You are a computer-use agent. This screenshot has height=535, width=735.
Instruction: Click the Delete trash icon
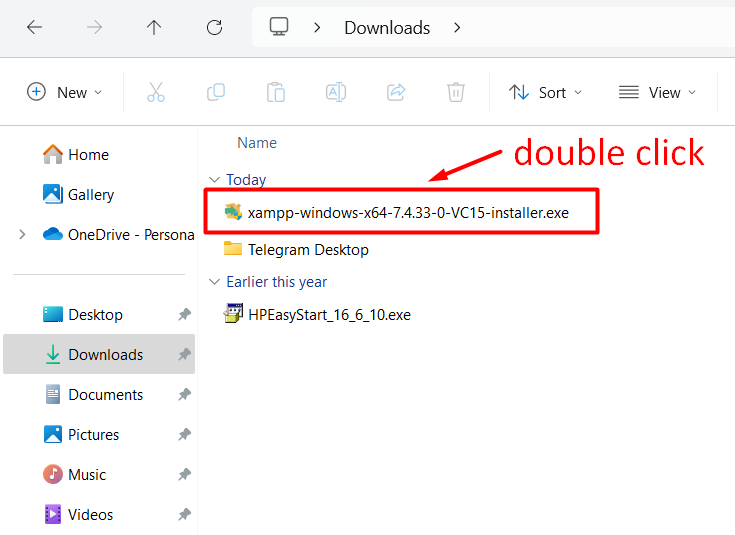(456, 92)
